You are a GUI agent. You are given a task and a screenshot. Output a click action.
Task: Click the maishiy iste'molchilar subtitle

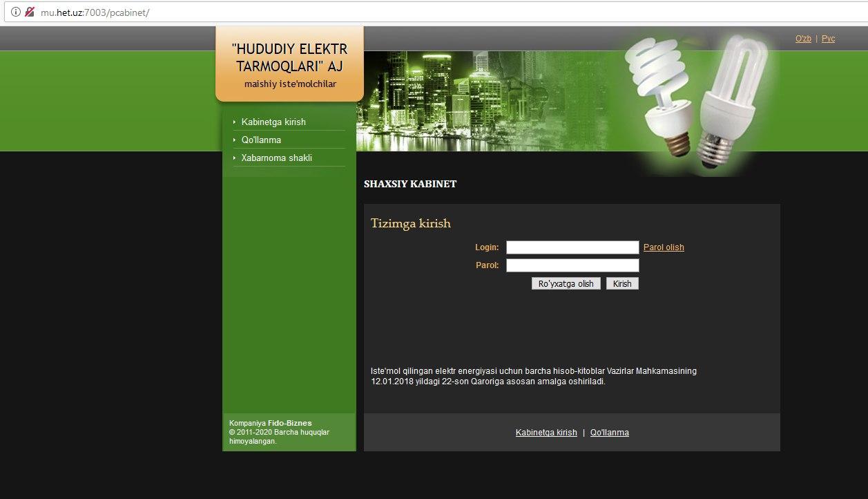290,84
